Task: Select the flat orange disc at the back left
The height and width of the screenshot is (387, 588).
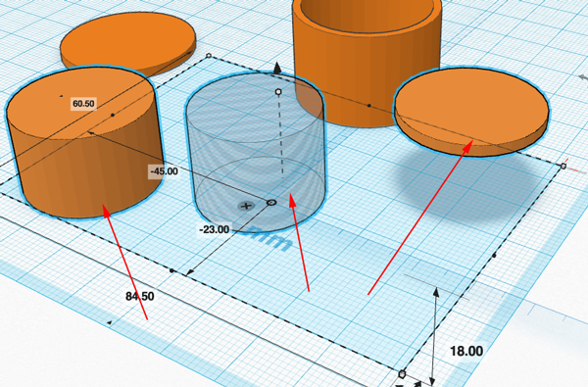Action: 127,43
